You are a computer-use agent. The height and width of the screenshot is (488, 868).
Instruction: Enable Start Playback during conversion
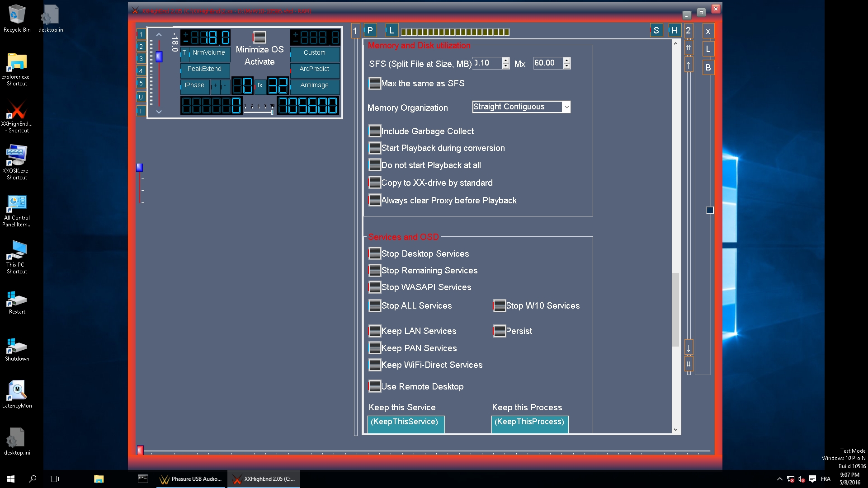[375, 148]
